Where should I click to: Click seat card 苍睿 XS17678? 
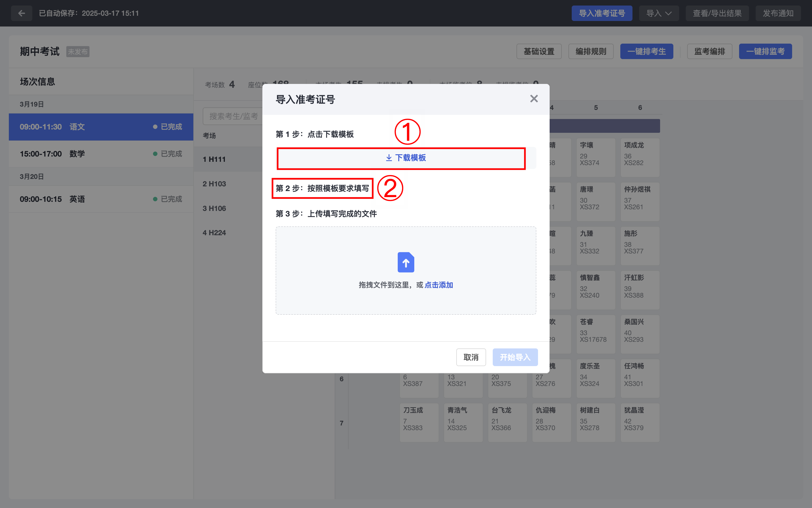595,334
